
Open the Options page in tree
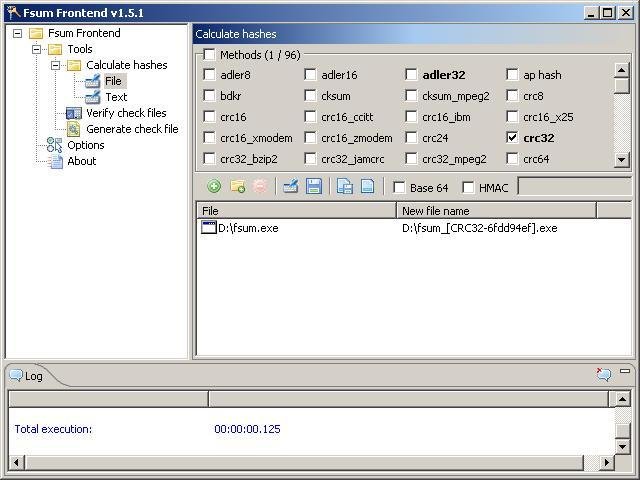(85, 145)
